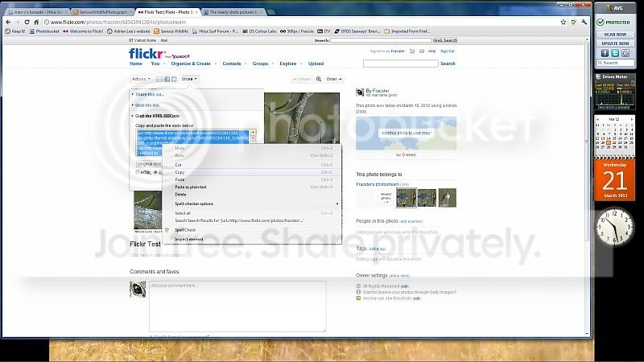Click the comment text box
This screenshot has width=644, height=362.
237,306
